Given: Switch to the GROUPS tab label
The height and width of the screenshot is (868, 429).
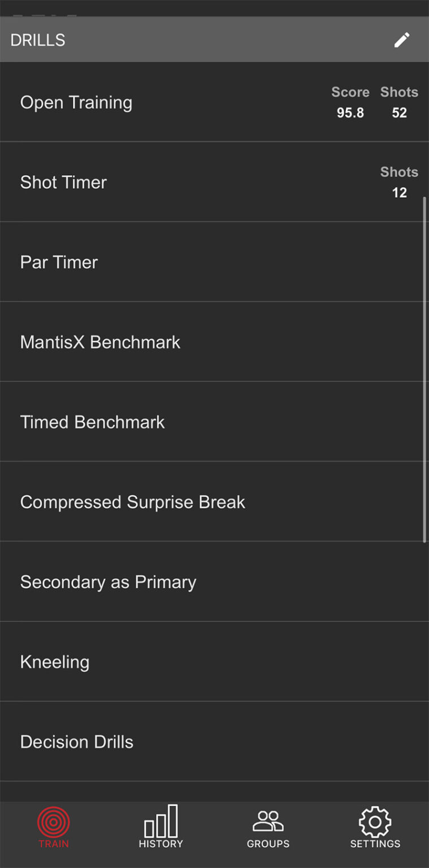Looking at the screenshot, I should point(268,844).
